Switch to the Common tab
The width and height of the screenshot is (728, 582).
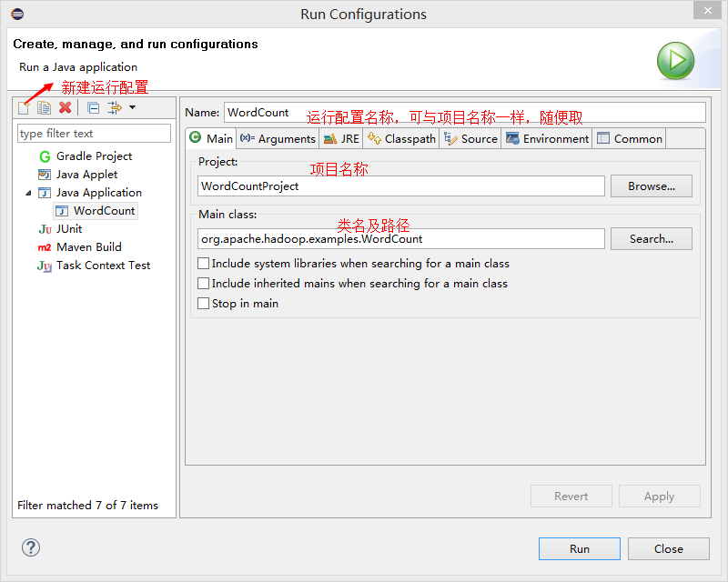[630, 139]
